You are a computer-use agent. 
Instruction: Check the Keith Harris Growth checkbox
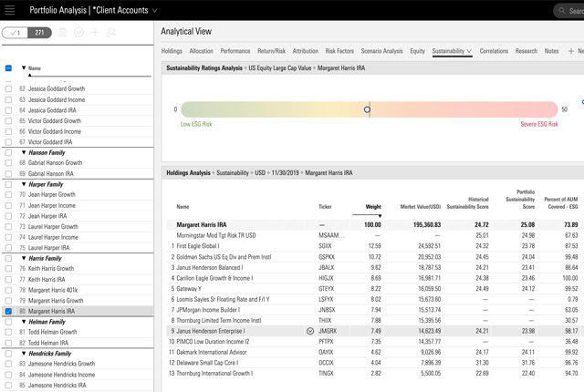(9, 269)
